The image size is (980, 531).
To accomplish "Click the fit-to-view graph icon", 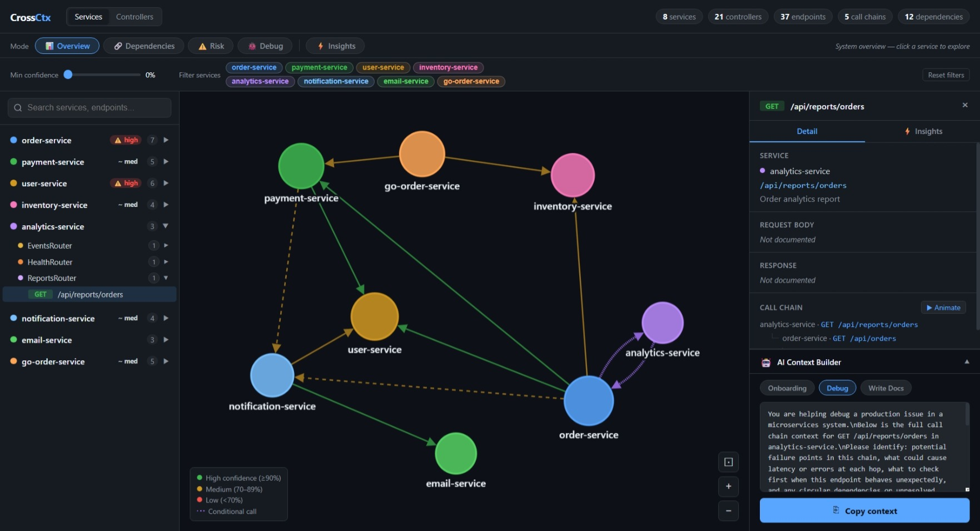I will point(728,462).
